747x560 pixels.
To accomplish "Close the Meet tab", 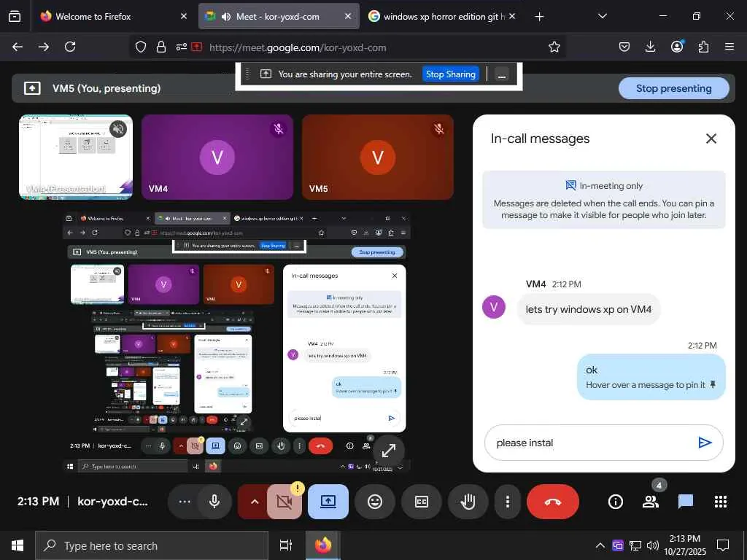I will (348, 16).
